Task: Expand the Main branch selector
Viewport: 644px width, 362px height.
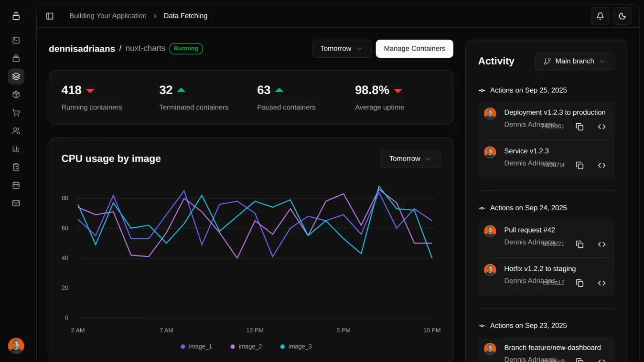Action: 574,61
